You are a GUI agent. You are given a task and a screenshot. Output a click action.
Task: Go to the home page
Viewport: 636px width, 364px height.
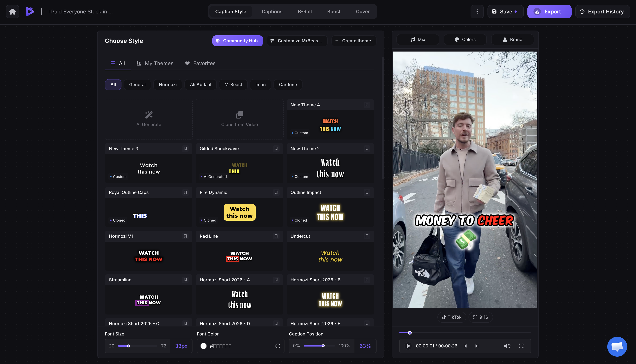coord(12,11)
